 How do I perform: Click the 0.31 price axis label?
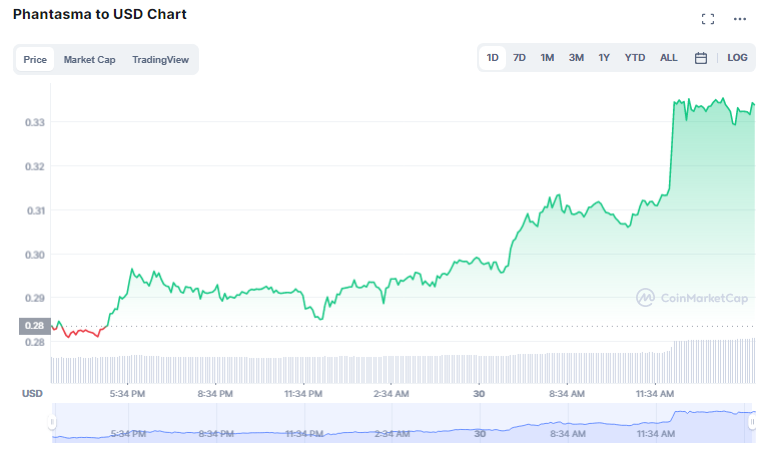[36, 211]
